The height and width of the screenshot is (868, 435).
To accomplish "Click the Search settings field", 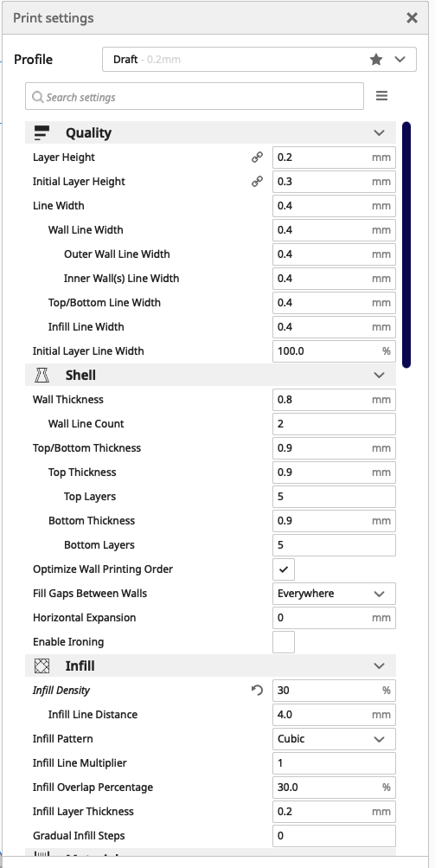I will [x=195, y=97].
